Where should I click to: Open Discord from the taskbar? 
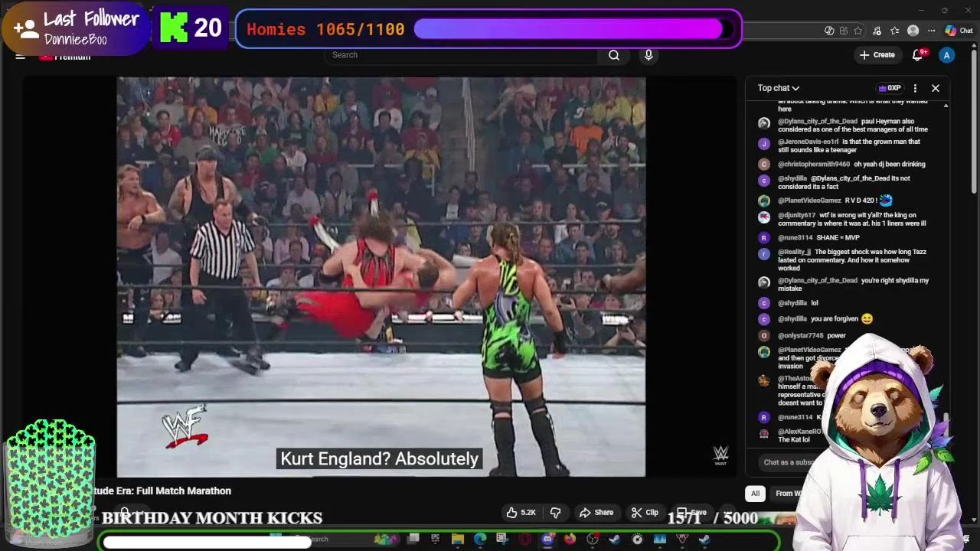547,540
